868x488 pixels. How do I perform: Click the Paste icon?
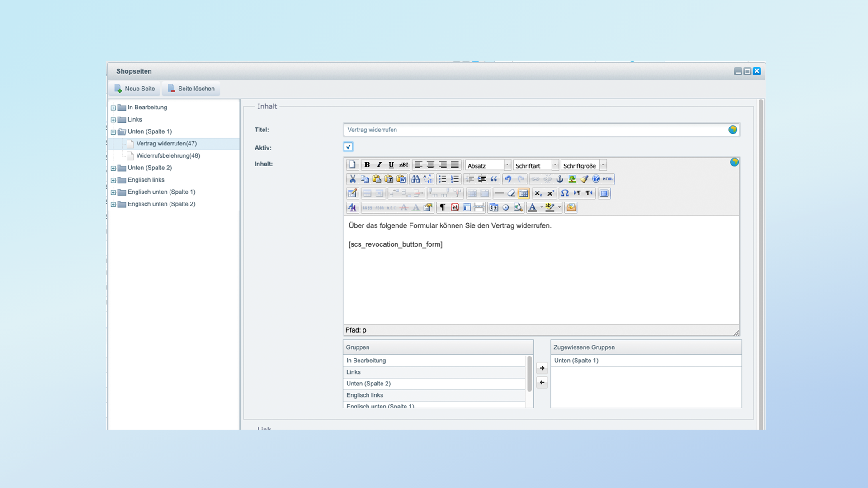[377, 179]
